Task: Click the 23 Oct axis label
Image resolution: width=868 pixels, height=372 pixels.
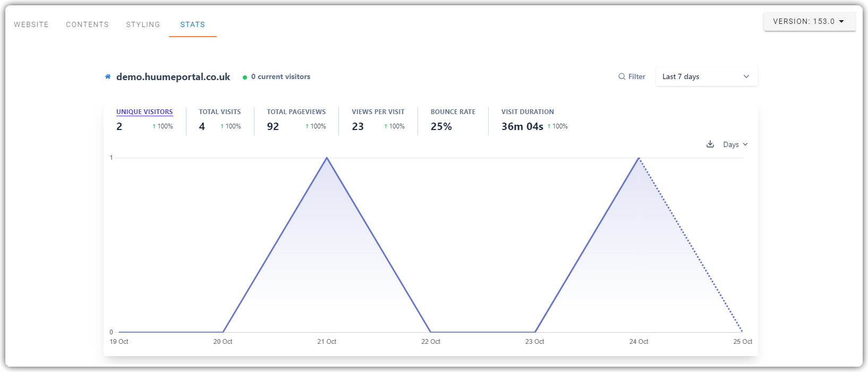Action: click(535, 342)
